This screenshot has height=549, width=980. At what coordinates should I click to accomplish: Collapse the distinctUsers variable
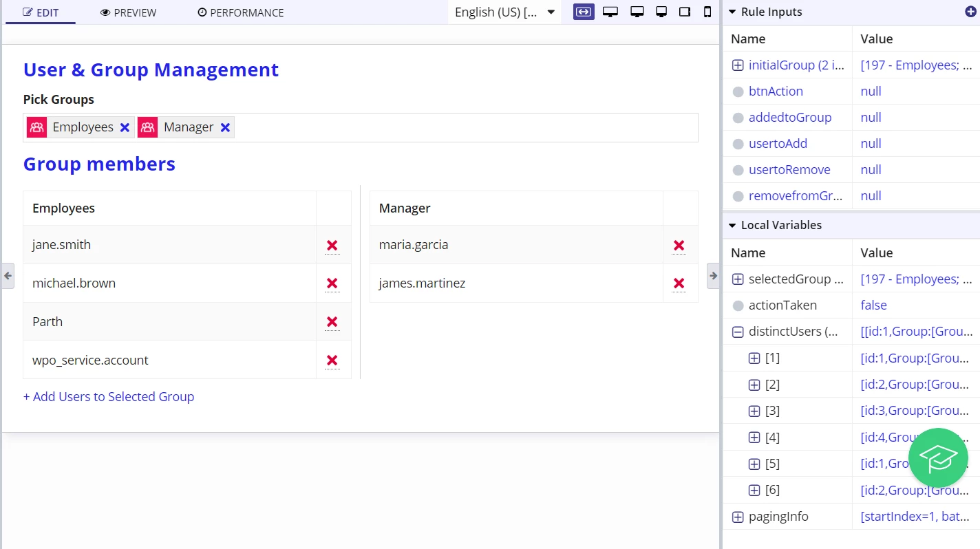point(738,332)
